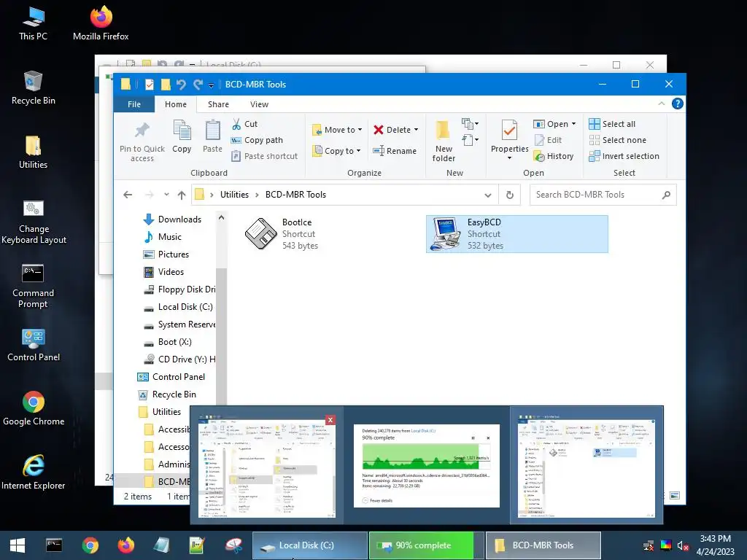Open the Move to dropdown
Screen dimensions: 747x560
coord(337,130)
